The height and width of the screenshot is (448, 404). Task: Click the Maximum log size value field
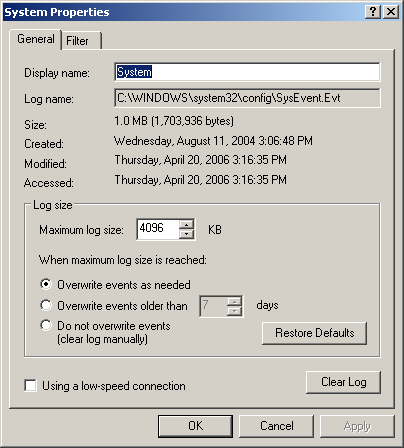[158, 229]
